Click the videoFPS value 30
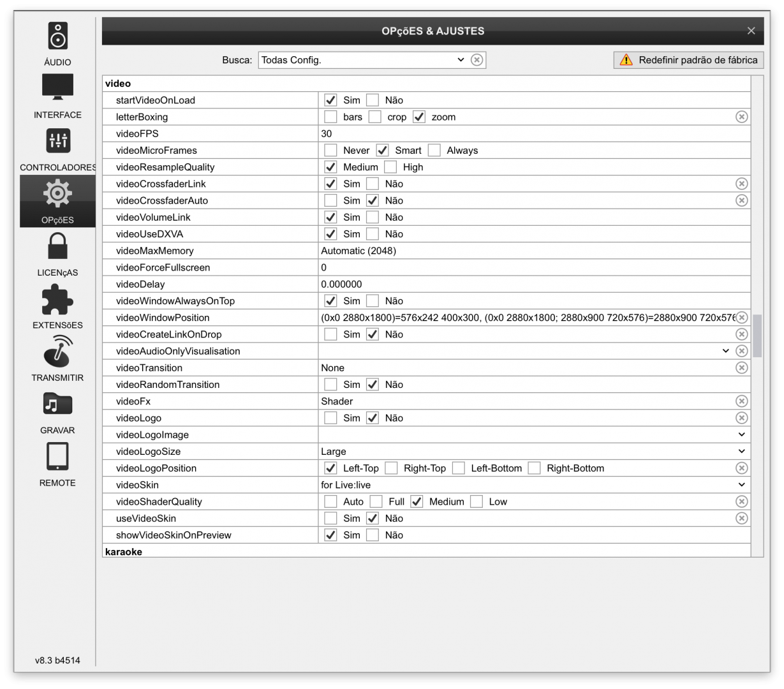This screenshot has width=784, height=689. click(x=327, y=134)
